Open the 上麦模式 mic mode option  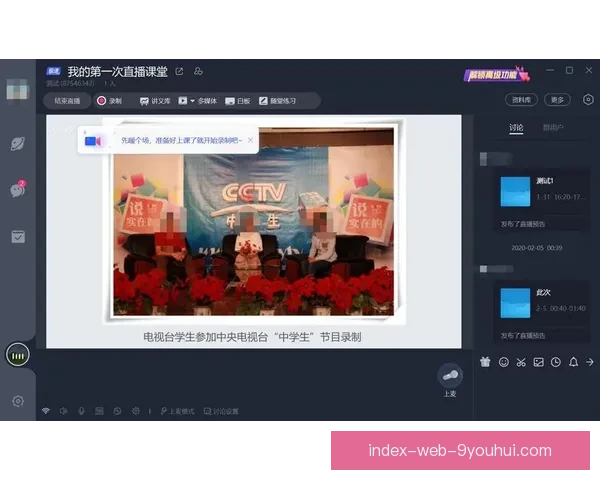[178, 411]
